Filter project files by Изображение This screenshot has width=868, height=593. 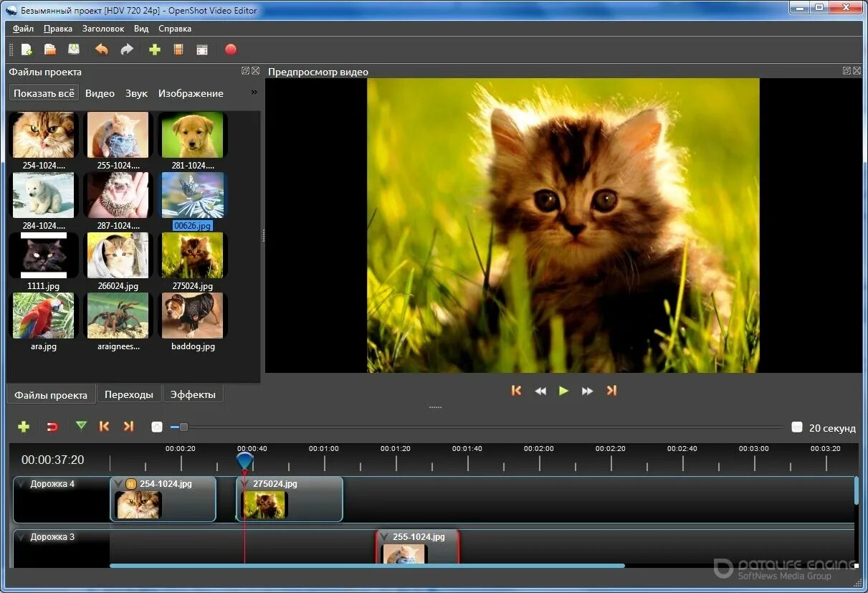191,93
